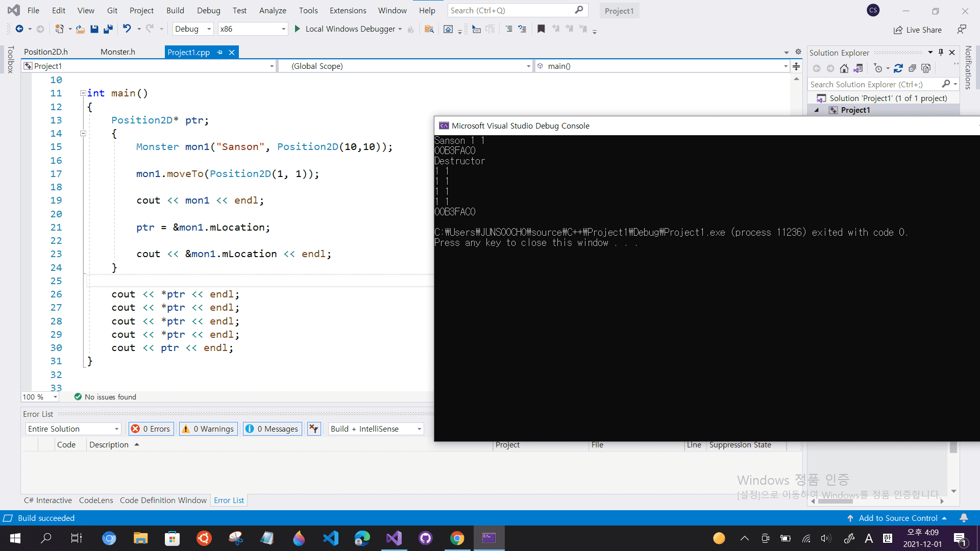Open the Build menu

coord(175,10)
